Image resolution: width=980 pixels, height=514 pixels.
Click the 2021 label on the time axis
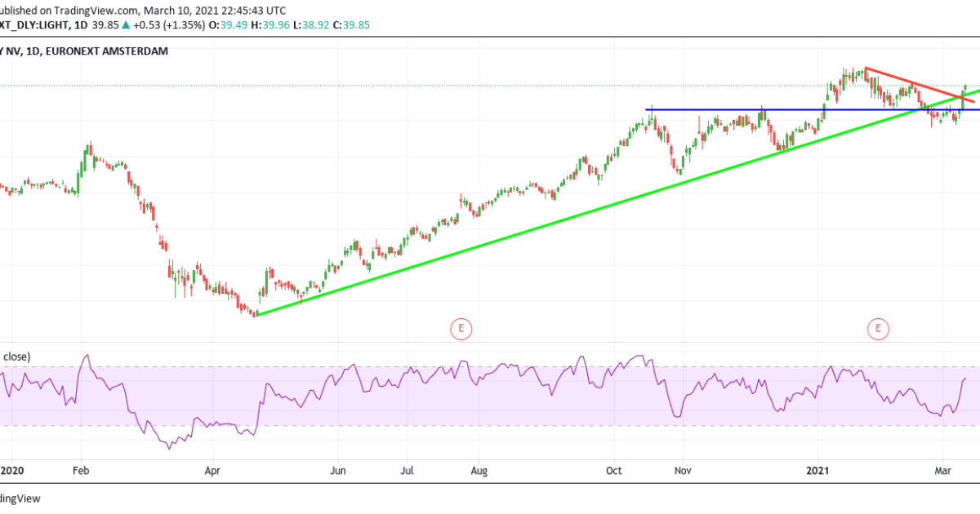click(819, 471)
